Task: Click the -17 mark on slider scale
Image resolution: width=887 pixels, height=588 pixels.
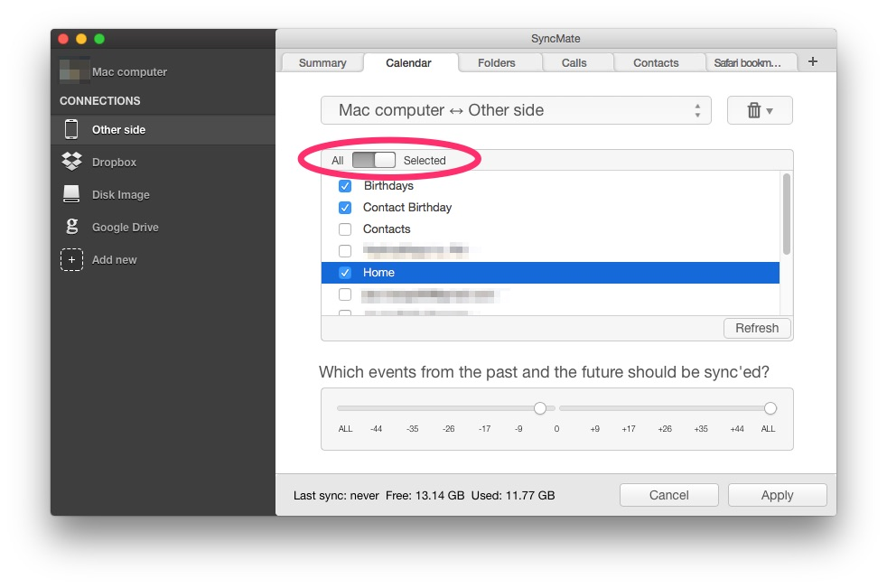Action: click(484, 429)
